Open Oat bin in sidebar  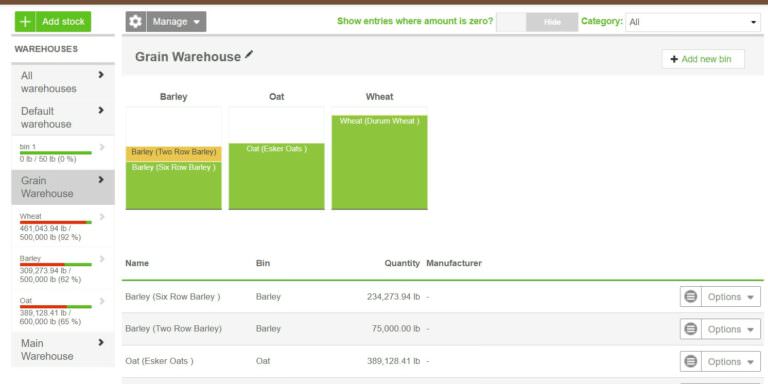63,311
